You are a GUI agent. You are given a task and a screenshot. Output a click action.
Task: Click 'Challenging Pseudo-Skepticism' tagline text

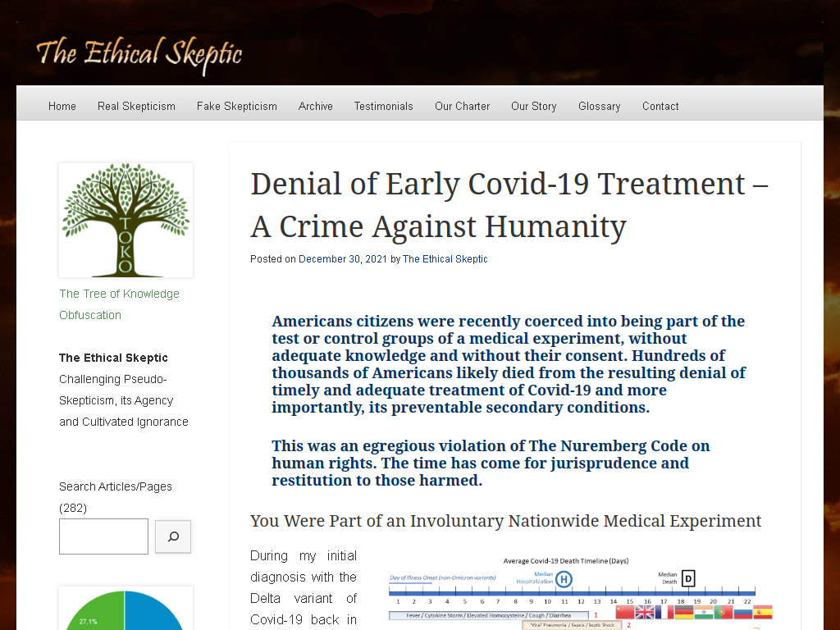(x=124, y=400)
